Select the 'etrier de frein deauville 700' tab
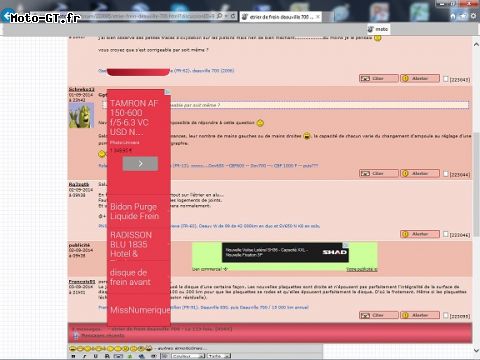 point(281,17)
